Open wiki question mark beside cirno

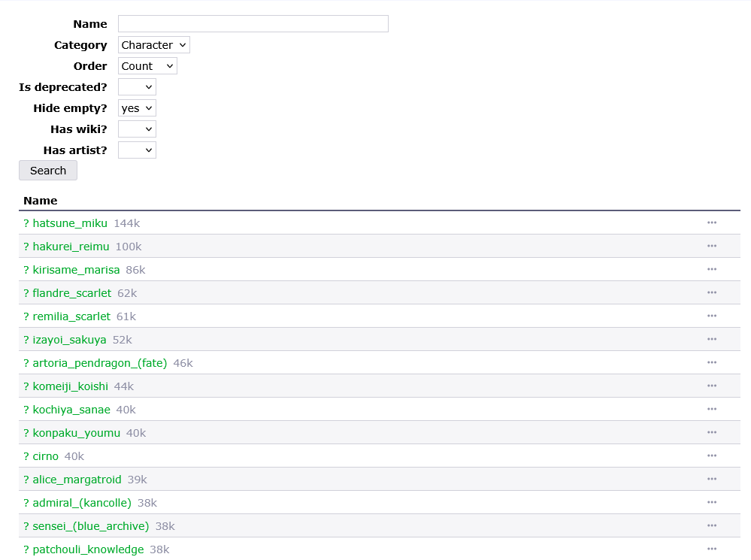click(26, 456)
